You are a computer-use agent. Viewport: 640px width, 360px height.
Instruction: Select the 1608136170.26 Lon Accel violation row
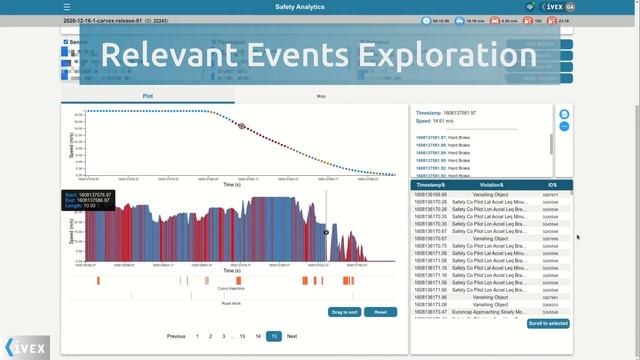pyautogui.click(x=490, y=209)
